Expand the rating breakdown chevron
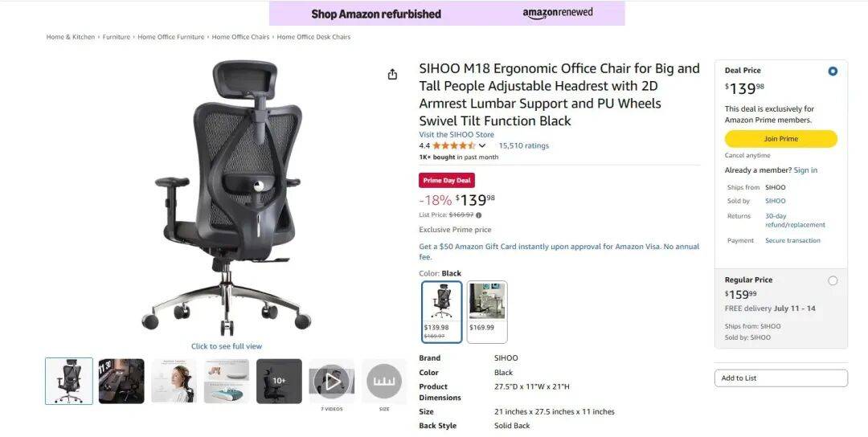Viewport: 868px width, 437px height. pyautogui.click(x=482, y=145)
